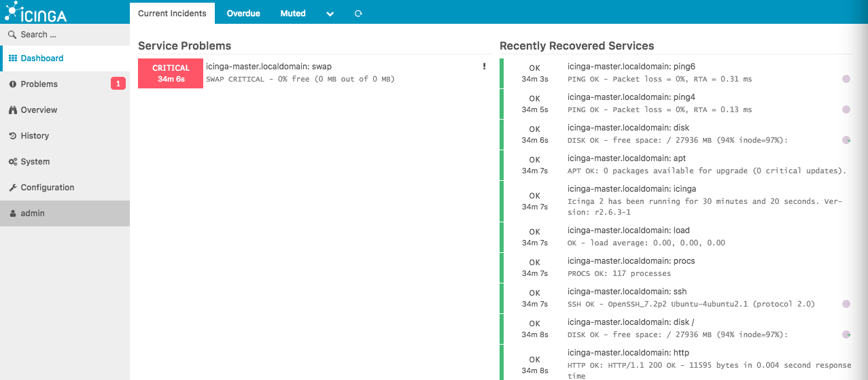Open the icinga-master.localdomain: swap service
The height and width of the screenshot is (380, 868).
coord(268,66)
